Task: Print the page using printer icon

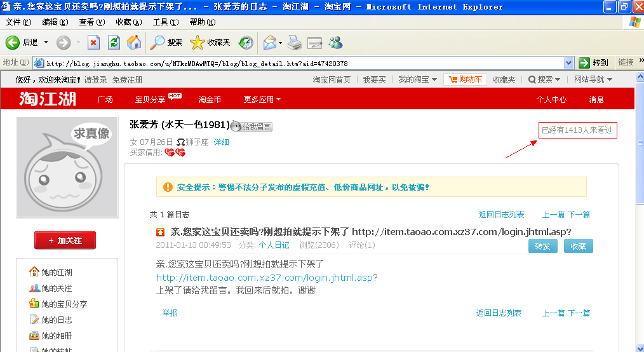Action: pos(295,43)
